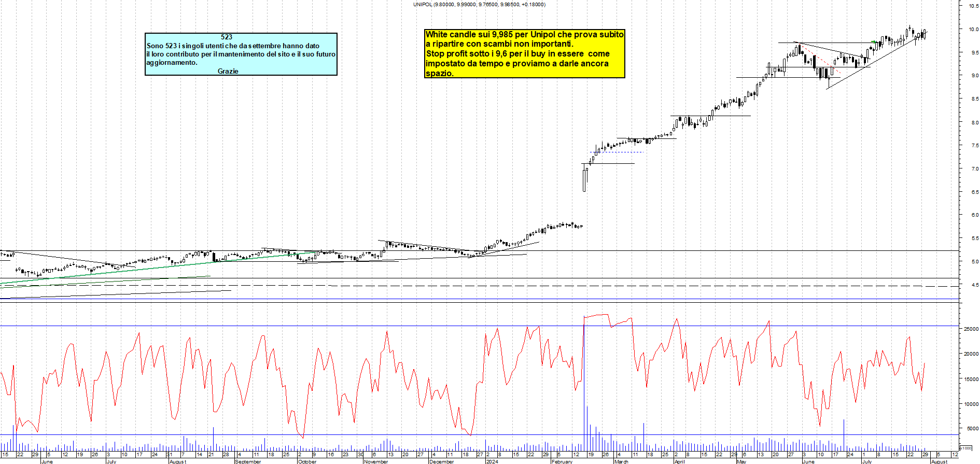Click the 7.5 price axis label
Image resolution: width=980 pixels, height=464 pixels.
[x=975, y=146]
